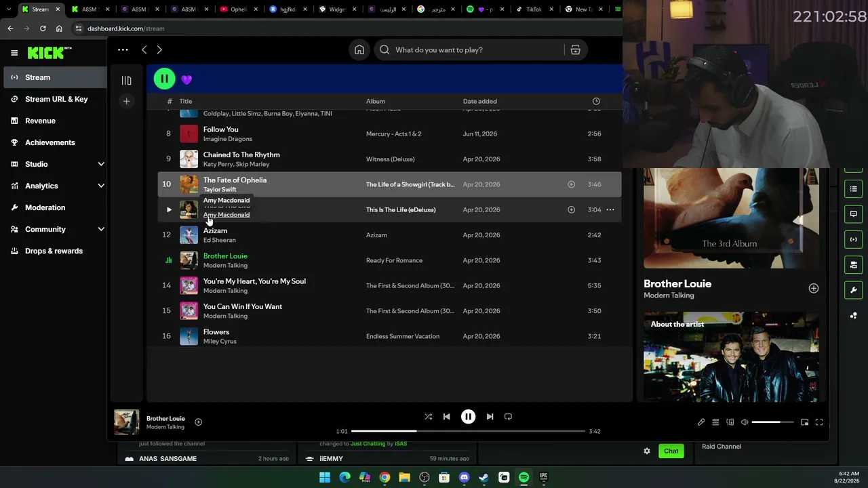Mute Spotify with the speaker icon

tap(744, 422)
